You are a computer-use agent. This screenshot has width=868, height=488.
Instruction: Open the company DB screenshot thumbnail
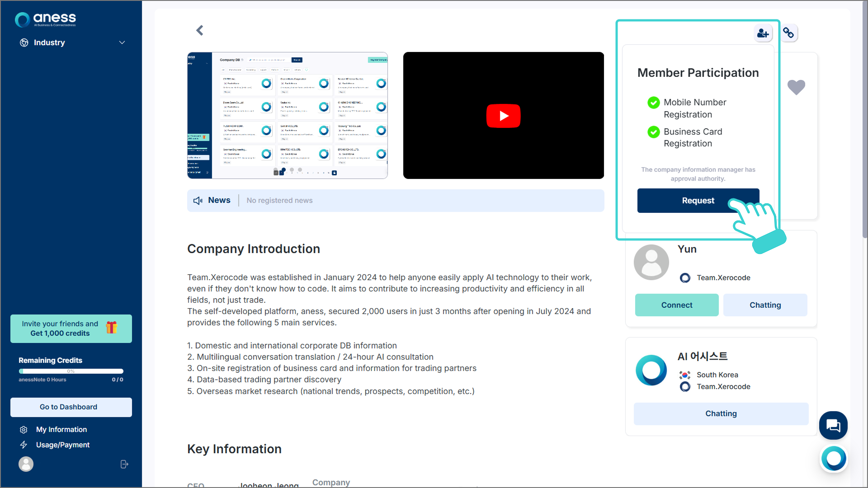click(288, 115)
